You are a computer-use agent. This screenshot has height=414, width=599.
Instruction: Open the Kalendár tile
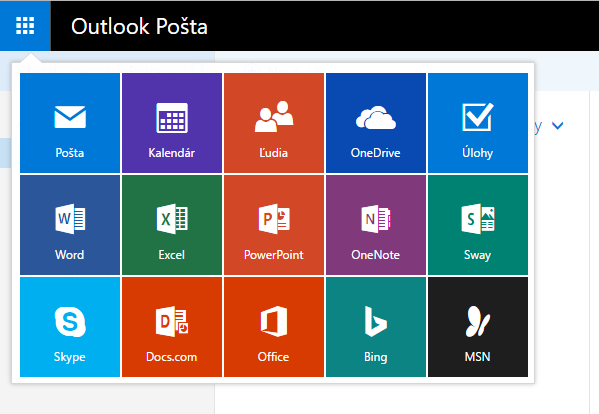point(172,123)
